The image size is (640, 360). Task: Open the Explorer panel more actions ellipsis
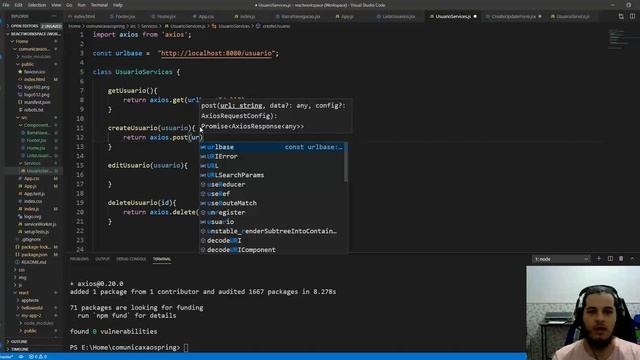tap(54, 16)
